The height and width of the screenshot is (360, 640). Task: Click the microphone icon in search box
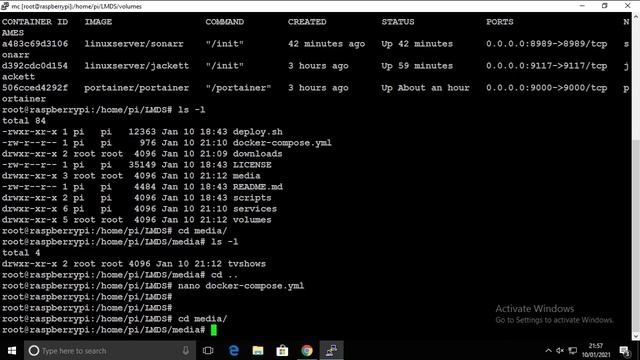click(185, 351)
